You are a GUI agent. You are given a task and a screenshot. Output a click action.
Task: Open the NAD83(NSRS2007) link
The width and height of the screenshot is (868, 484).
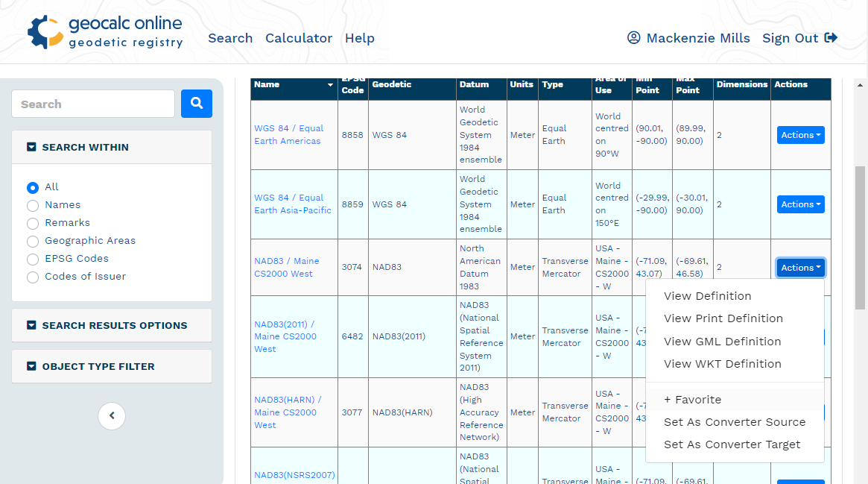tap(294, 475)
